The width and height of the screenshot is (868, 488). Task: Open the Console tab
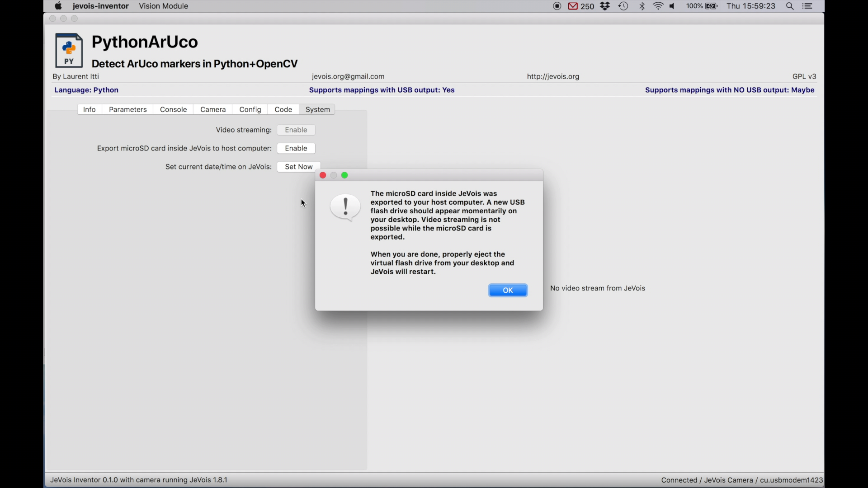[174, 110]
